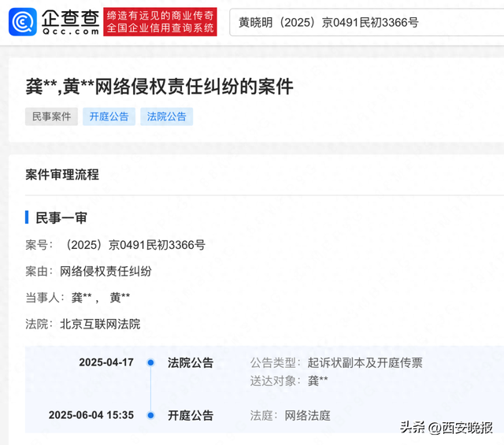Focus the search box containing 黄晓明 case number
Viewport: 504px width, 445px height.
tap(366, 23)
